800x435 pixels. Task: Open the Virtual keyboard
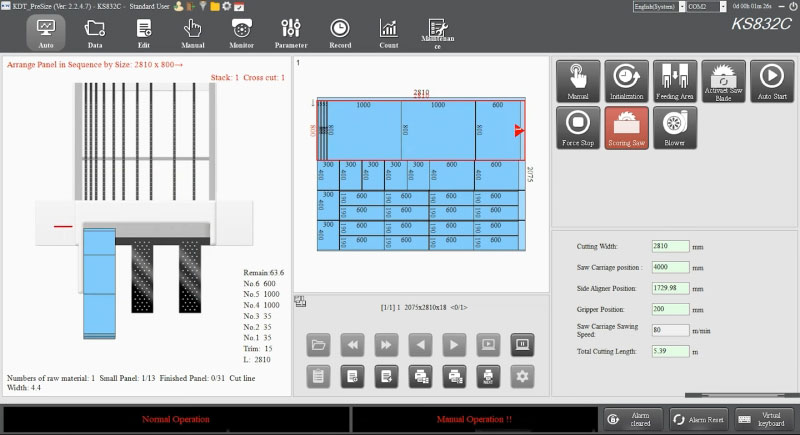pos(764,420)
